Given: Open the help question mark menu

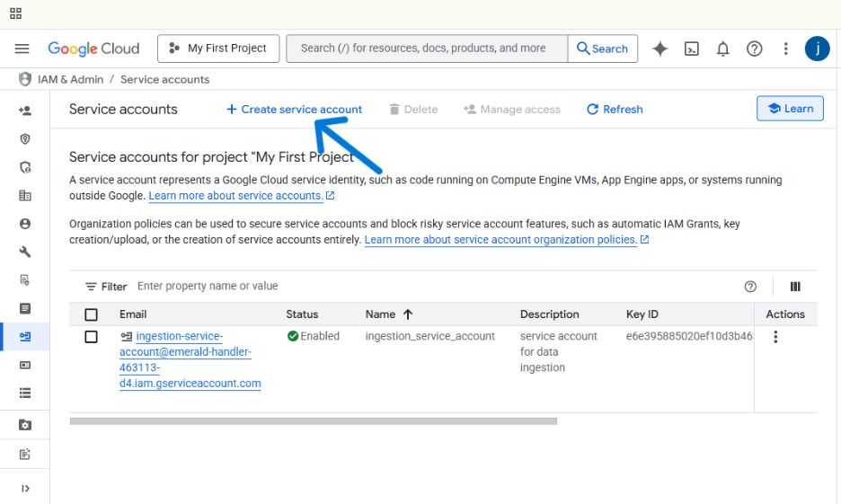Looking at the screenshot, I should pyautogui.click(x=755, y=49).
